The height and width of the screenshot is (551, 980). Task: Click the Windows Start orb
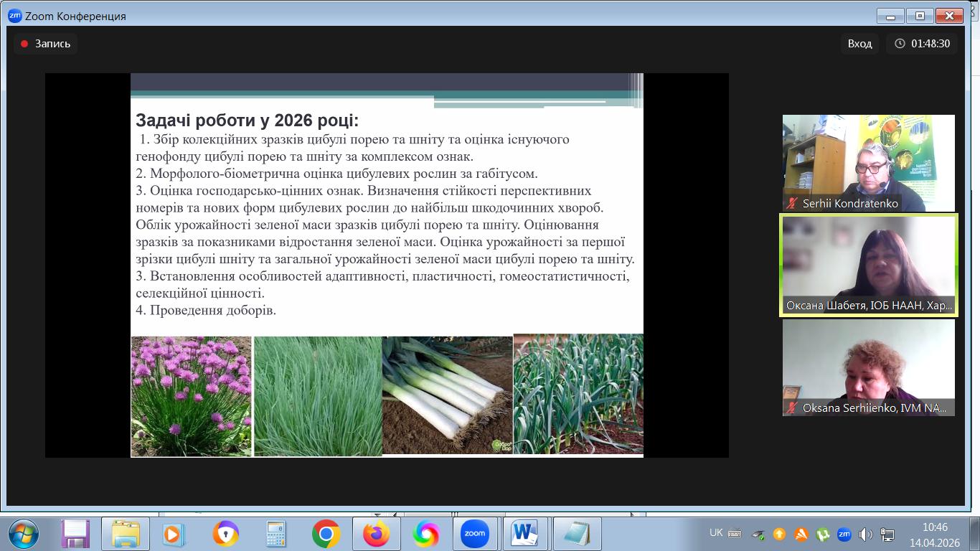(x=24, y=534)
